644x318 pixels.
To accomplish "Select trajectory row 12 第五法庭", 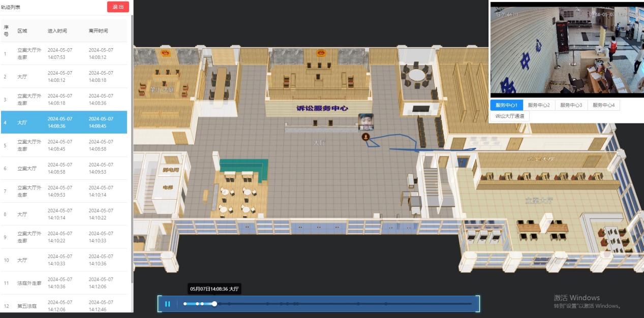I will 64,305.
